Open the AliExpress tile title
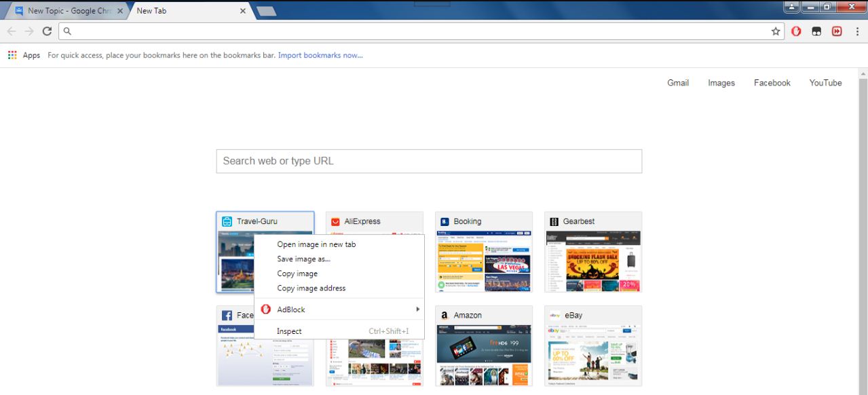This screenshot has height=395, width=868. 362,221
